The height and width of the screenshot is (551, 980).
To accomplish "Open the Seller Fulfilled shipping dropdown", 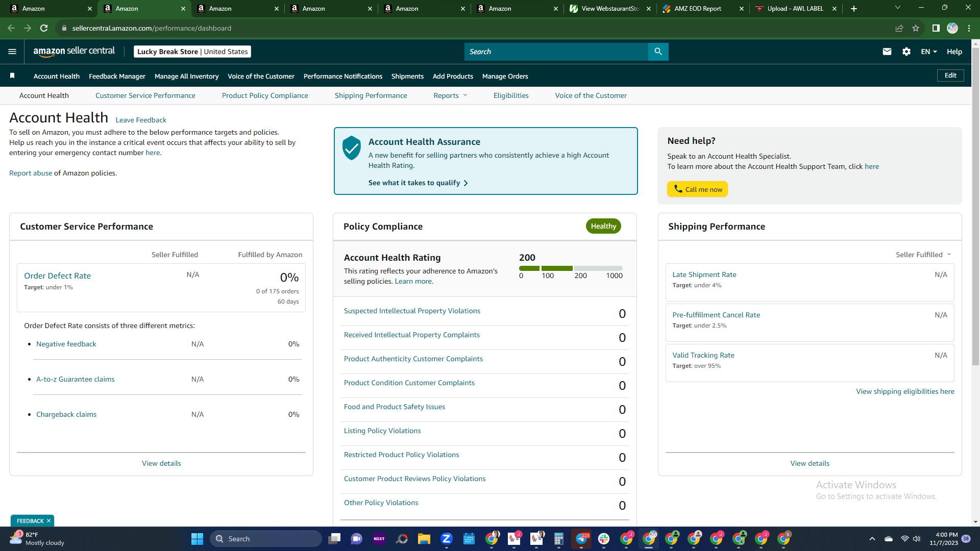I will 923,255.
